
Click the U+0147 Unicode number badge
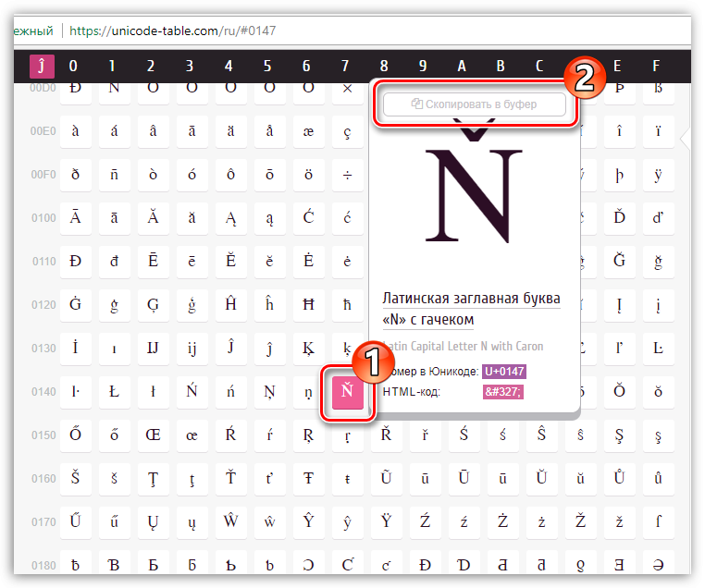click(x=503, y=371)
